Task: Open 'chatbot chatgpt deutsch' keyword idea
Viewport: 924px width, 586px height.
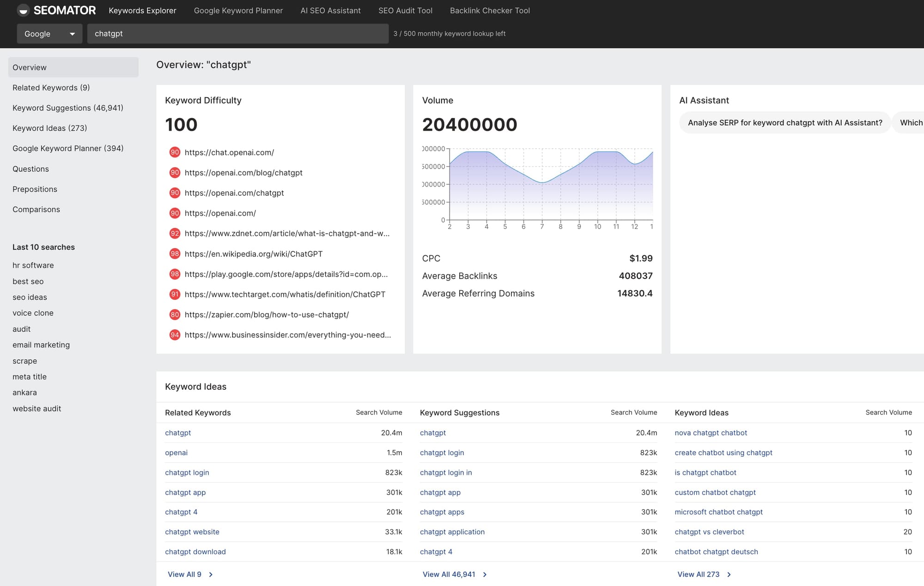Action: [x=716, y=552]
